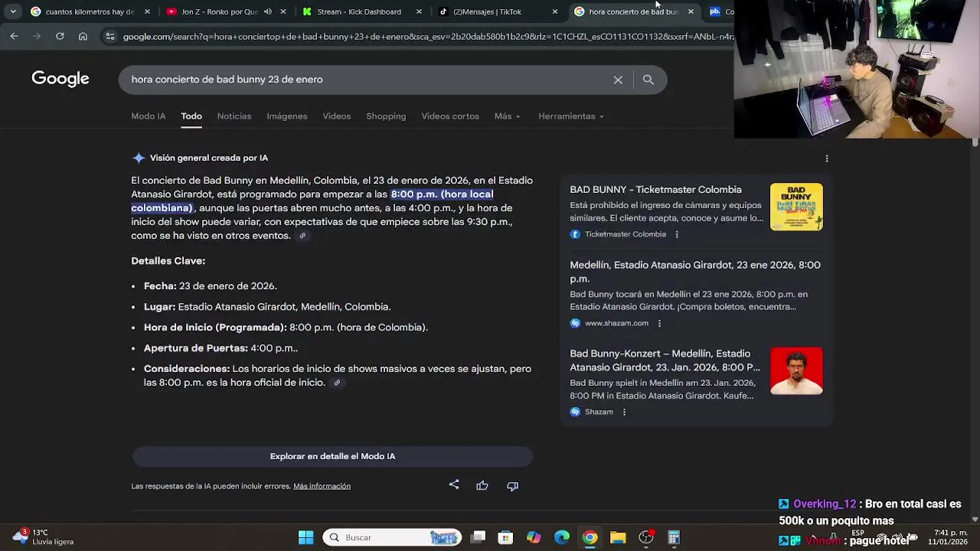Click the Windows taskbar Buscar search box

[392, 537]
